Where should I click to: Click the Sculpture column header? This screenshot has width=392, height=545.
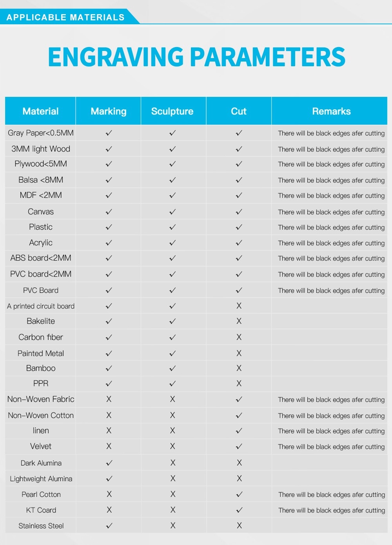[172, 111]
